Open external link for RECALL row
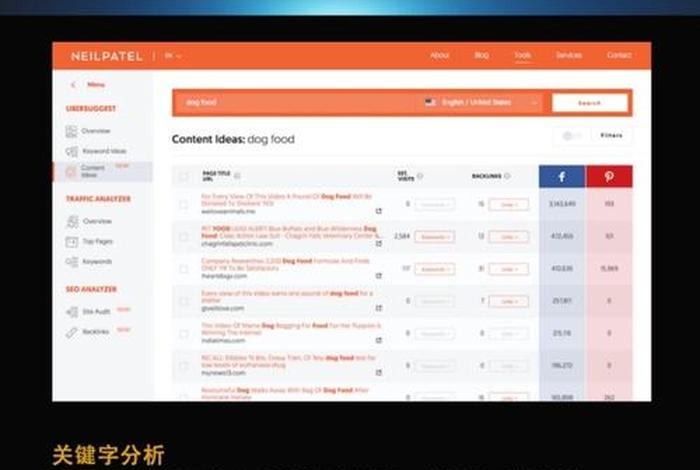Viewport: 700px width, 470px height. pos(379,372)
